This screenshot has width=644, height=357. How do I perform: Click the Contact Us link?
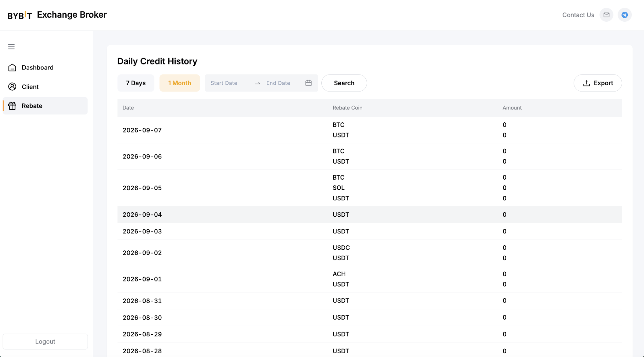(x=578, y=15)
